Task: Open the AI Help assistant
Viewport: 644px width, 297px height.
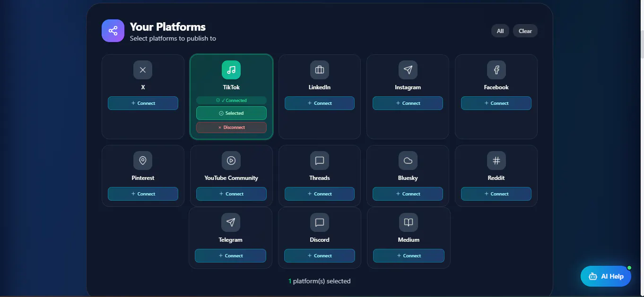Action: point(606,276)
